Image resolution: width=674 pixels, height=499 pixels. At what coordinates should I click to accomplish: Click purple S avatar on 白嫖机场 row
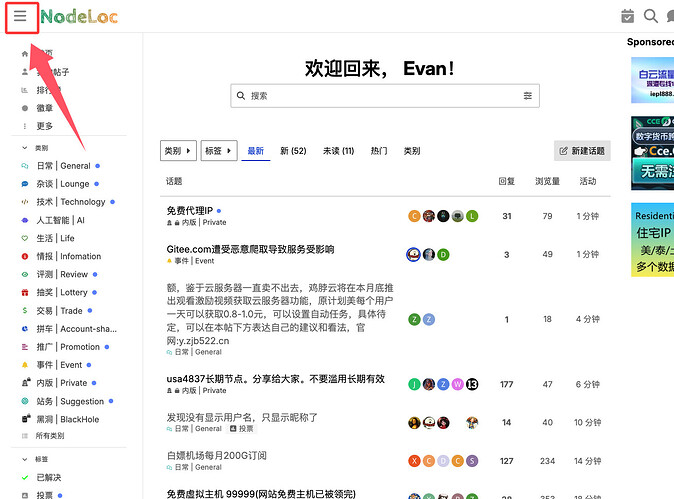[x=472, y=461]
